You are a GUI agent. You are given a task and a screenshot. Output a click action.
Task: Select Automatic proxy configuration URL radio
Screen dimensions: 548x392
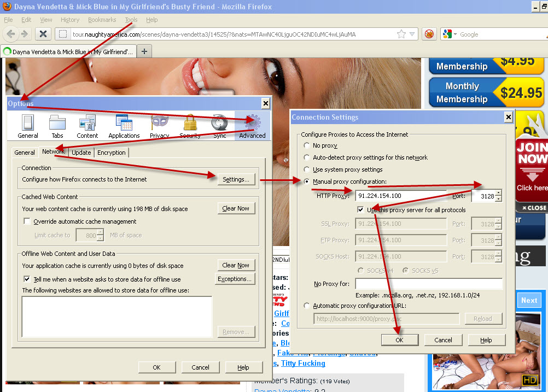307,306
